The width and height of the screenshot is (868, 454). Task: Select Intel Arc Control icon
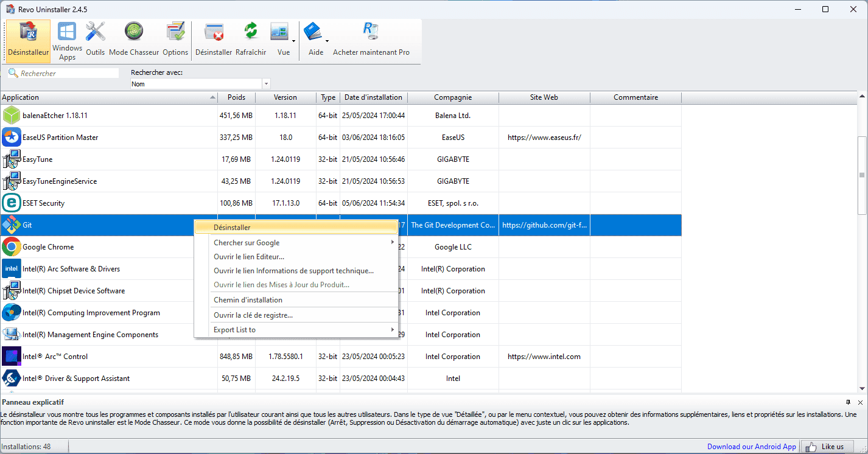pyautogui.click(x=12, y=356)
